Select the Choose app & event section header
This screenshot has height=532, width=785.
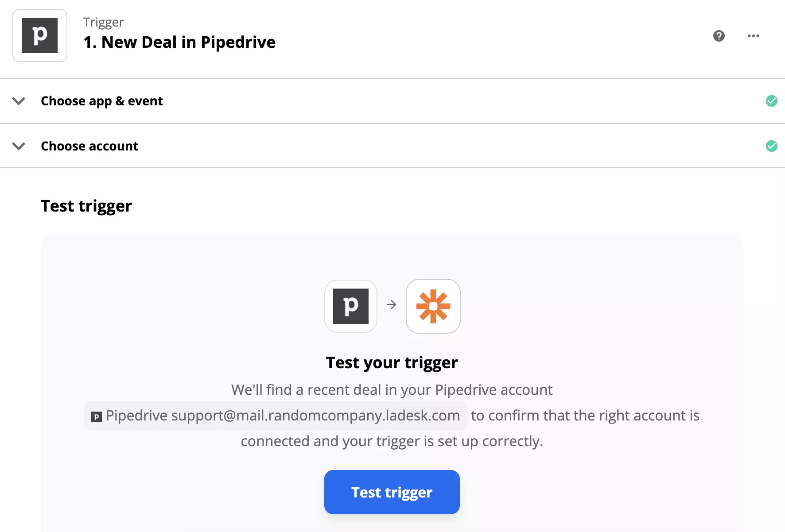pos(102,101)
